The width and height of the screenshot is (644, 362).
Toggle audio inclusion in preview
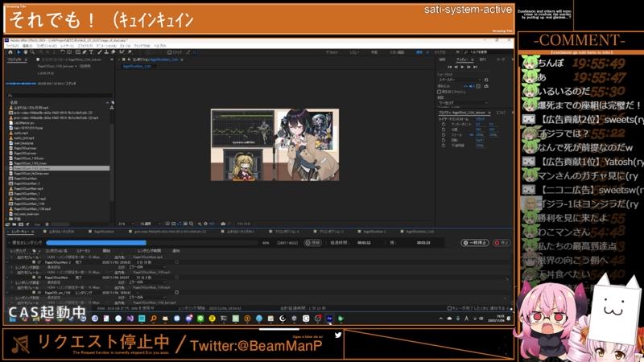[x=471, y=86]
